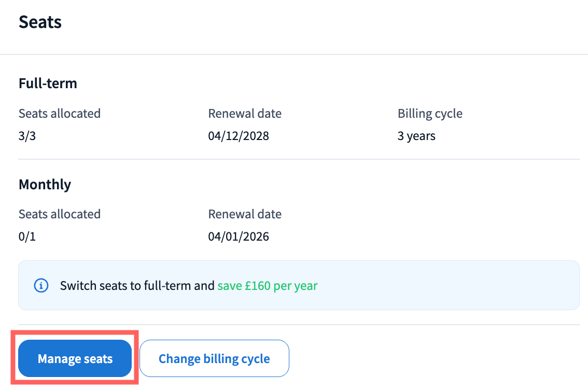Click Renewal date label under Monthly
588x390 pixels.
coord(245,214)
